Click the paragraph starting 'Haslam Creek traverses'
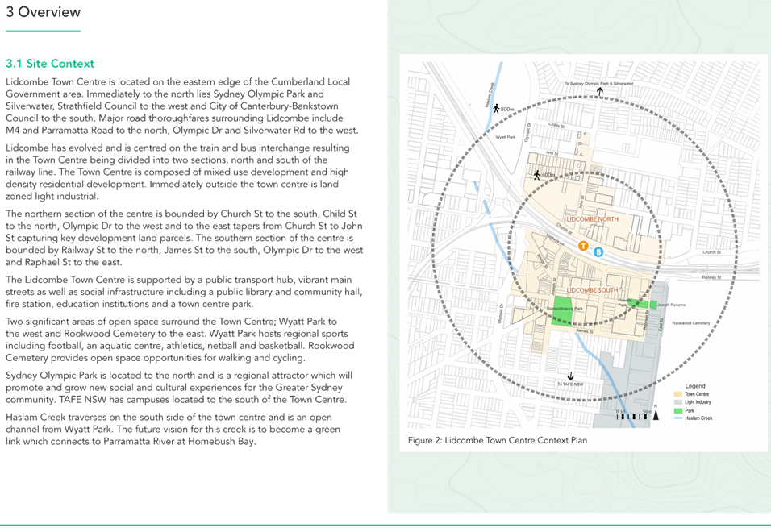This screenshot has width=771, height=532. pos(173,430)
